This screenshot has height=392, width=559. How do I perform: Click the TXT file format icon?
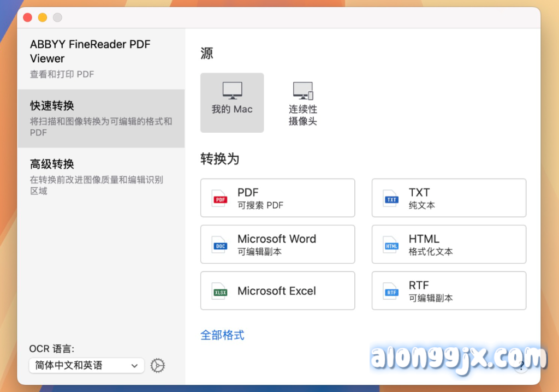(391, 199)
